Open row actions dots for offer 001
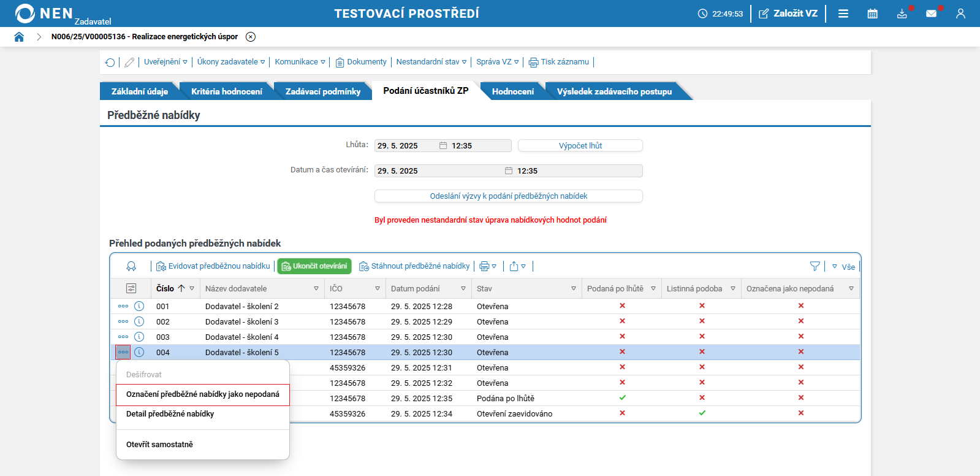980x476 pixels. pos(123,306)
